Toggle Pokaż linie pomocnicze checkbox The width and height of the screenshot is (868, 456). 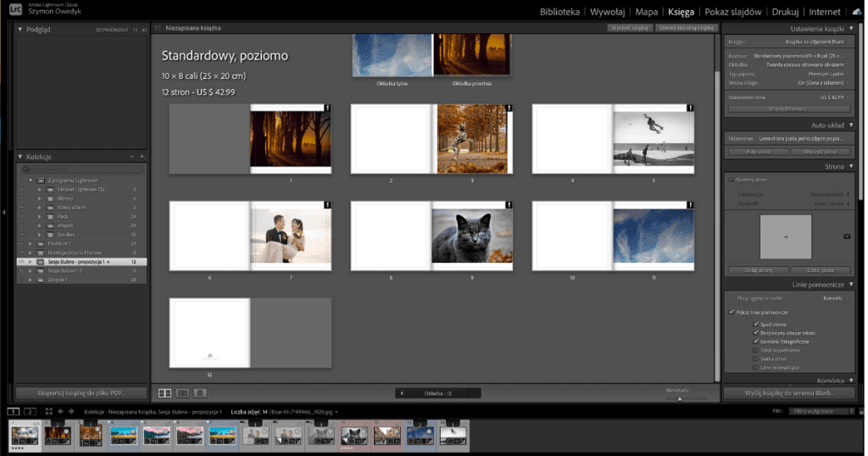pyautogui.click(x=732, y=312)
